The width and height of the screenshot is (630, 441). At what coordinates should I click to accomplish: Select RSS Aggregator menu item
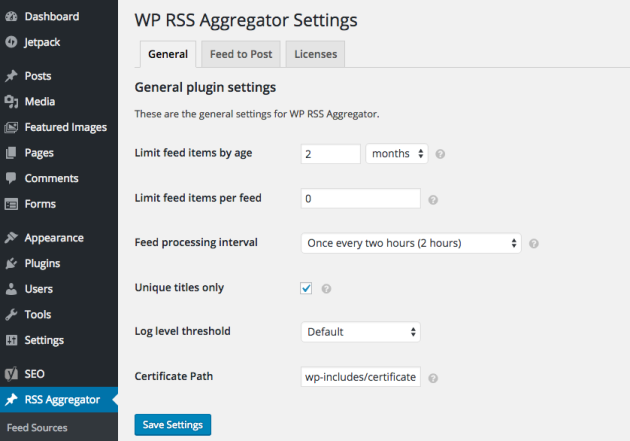59,400
